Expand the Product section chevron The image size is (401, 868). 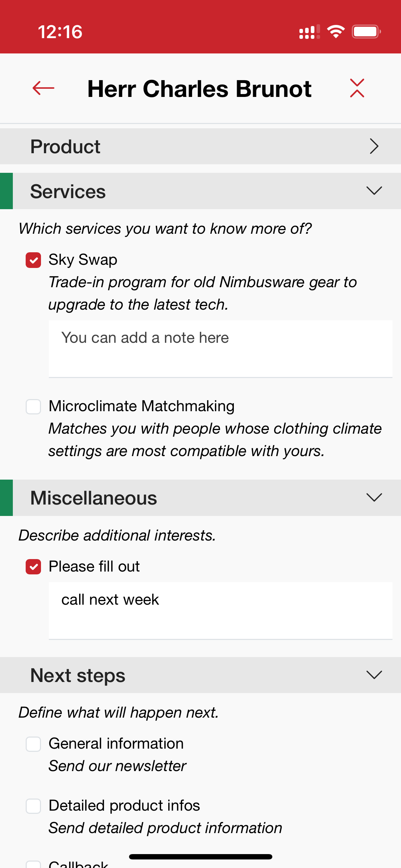(x=374, y=146)
